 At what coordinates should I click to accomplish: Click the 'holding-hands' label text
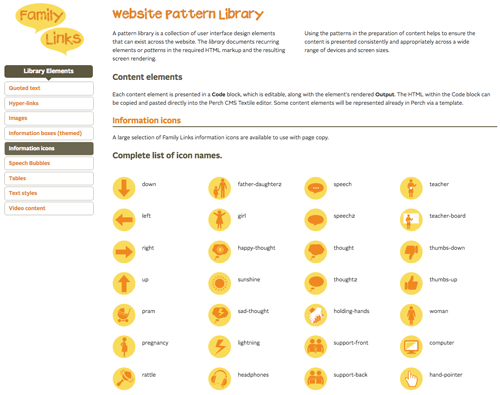point(351,311)
